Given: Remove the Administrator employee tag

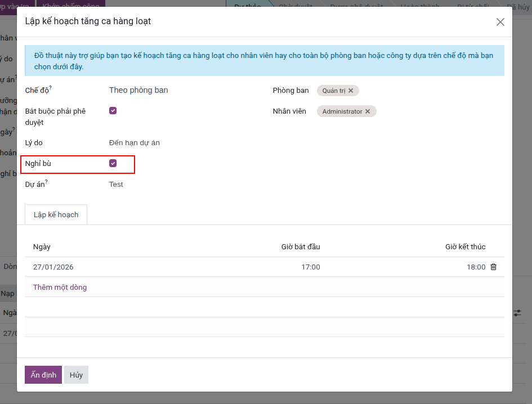Looking at the screenshot, I should [x=368, y=111].
